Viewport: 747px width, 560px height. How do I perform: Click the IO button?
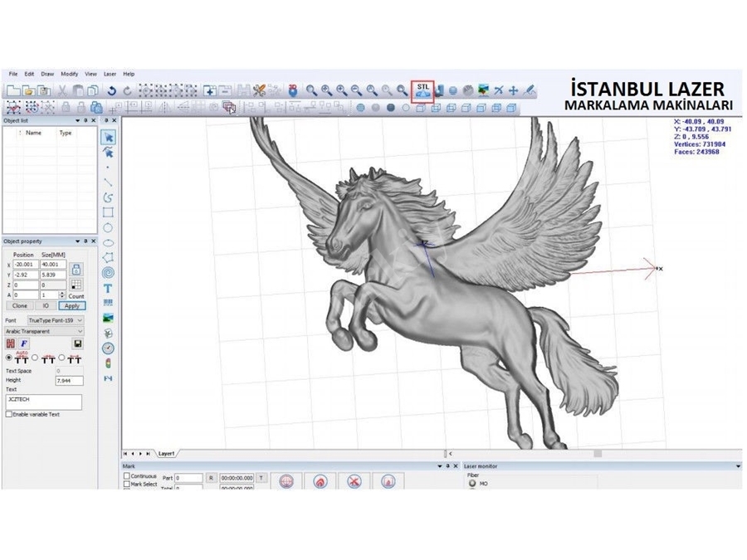click(x=46, y=305)
